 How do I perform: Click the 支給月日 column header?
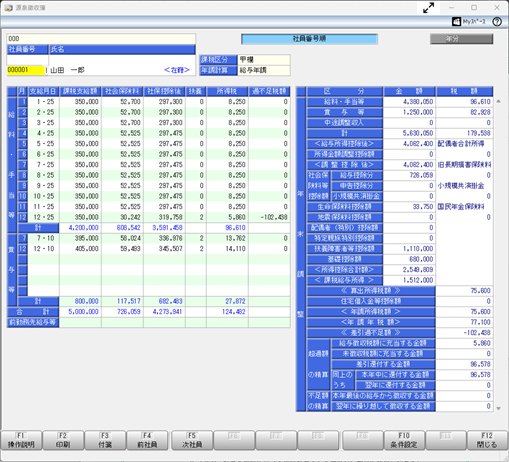tap(43, 91)
